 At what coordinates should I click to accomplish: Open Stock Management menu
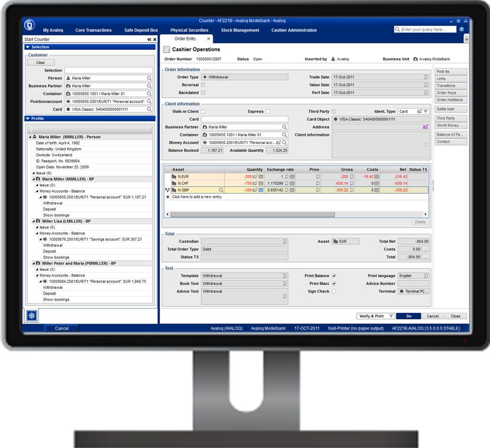point(240,30)
